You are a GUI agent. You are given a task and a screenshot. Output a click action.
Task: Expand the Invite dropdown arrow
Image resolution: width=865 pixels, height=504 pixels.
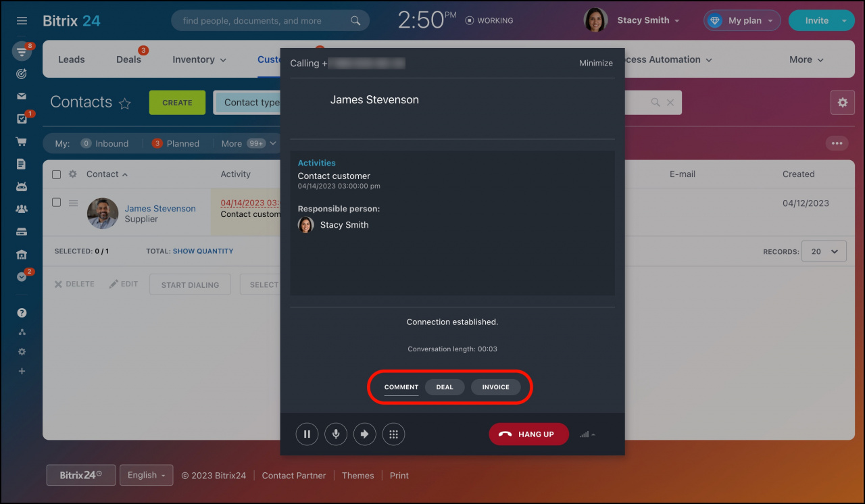(844, 21)
